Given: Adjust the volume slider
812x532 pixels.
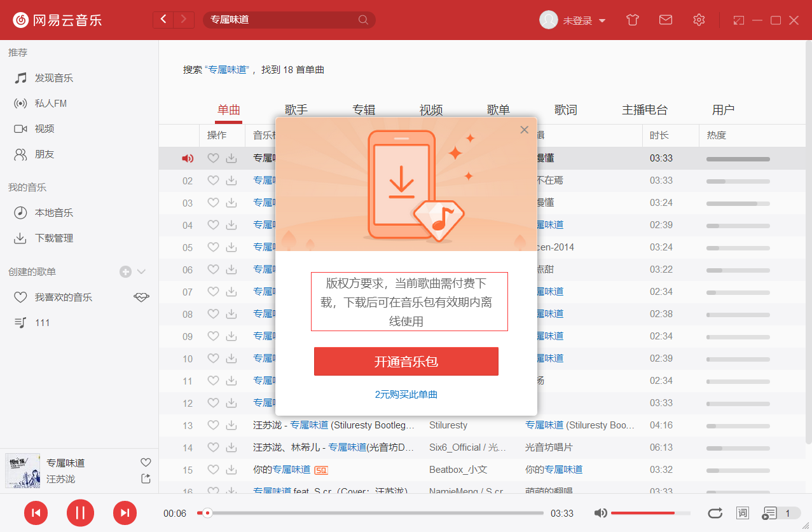Looking at the screenshot, I should [650, 513].
